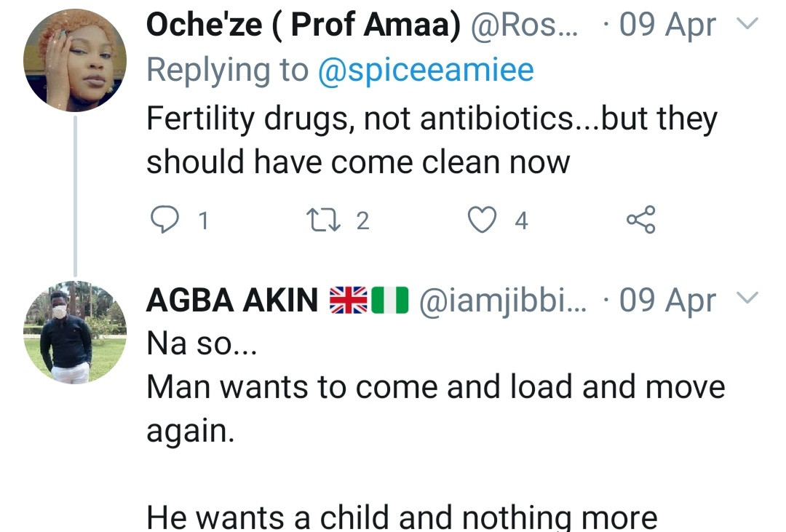Screen dimensions: 786x532
Task: Click the "He wants a child" line
Action: tap(402, 517)
